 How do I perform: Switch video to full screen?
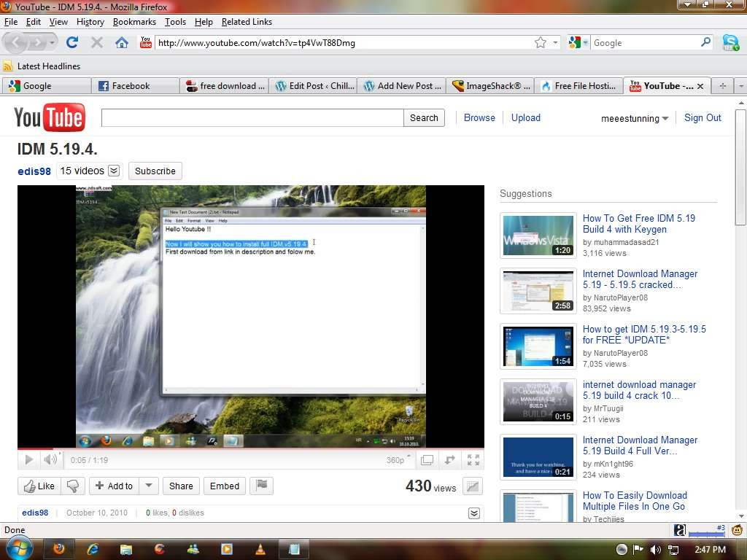pos(473,460)
